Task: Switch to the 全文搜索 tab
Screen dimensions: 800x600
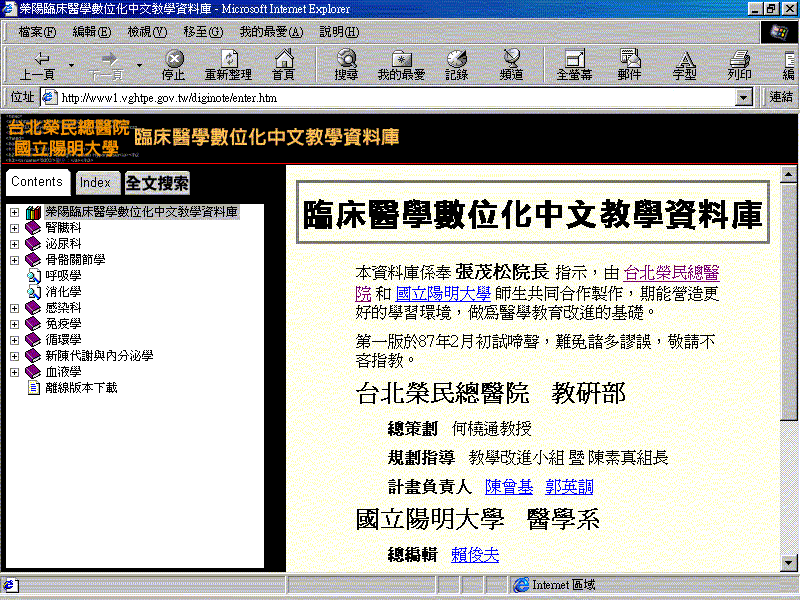Action: (x=157, y=183)
